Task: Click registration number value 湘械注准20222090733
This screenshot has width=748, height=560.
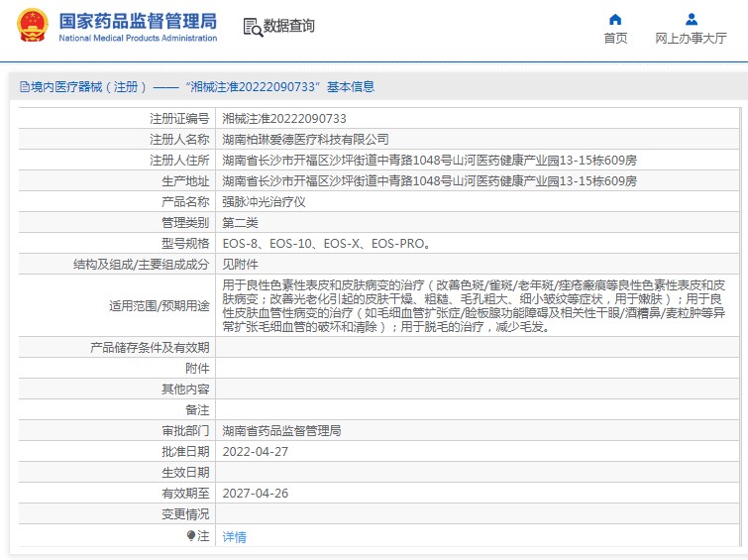Action: click(284, 118)
